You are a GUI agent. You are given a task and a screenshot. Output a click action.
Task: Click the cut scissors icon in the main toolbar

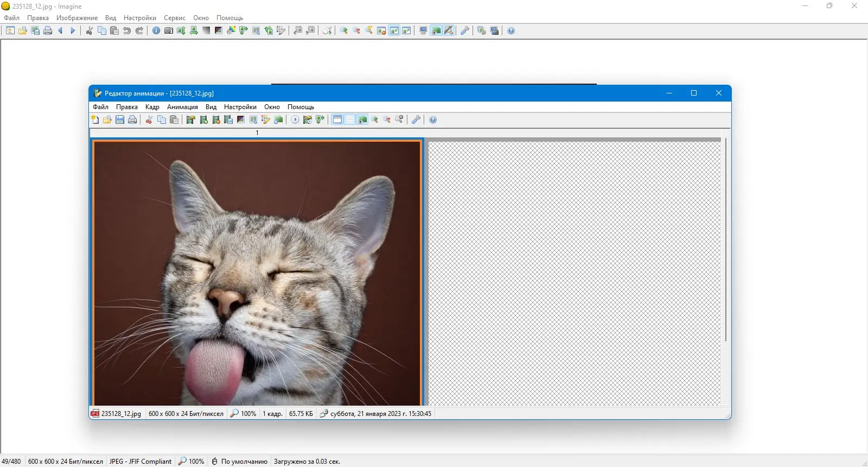tap(90, 30)
